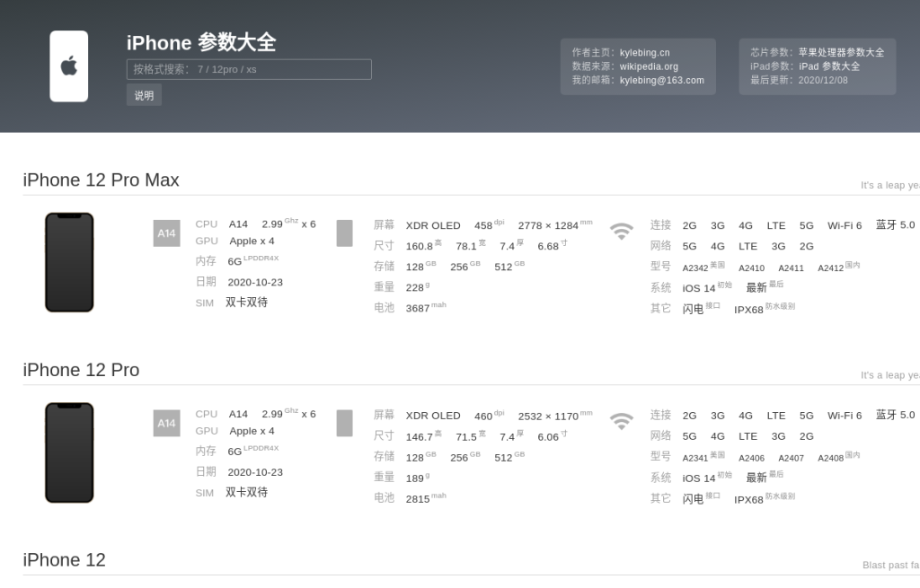Click the iPhone 参数大全 page title
Screen dimensions: 920x588
click(x=201, y=42)
